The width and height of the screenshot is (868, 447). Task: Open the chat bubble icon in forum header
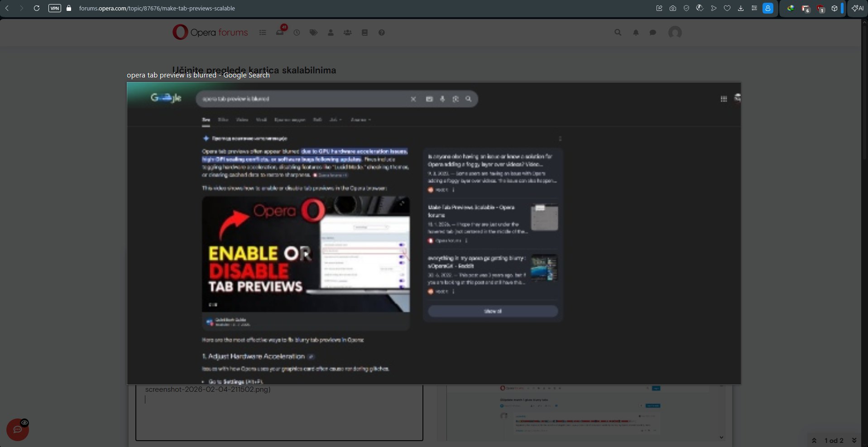tap(653, 32)
